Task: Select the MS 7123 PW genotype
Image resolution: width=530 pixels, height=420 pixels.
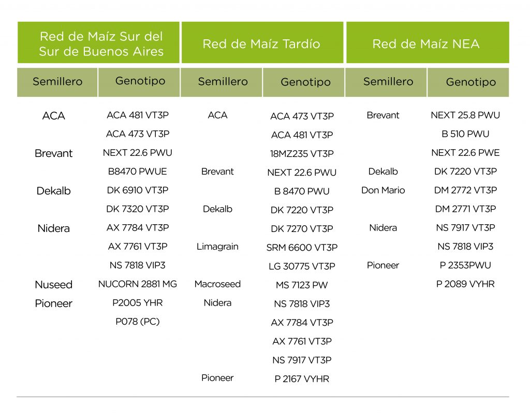Action: tap(302, 285)
